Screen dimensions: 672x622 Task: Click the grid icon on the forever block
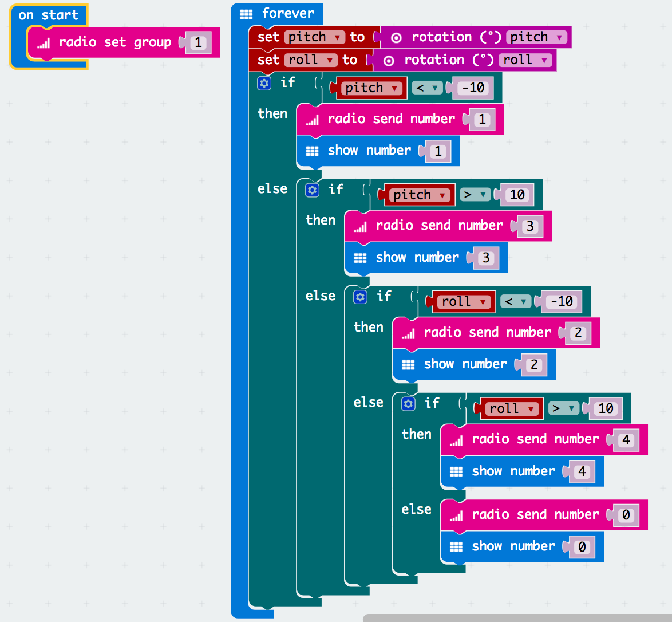246,14
